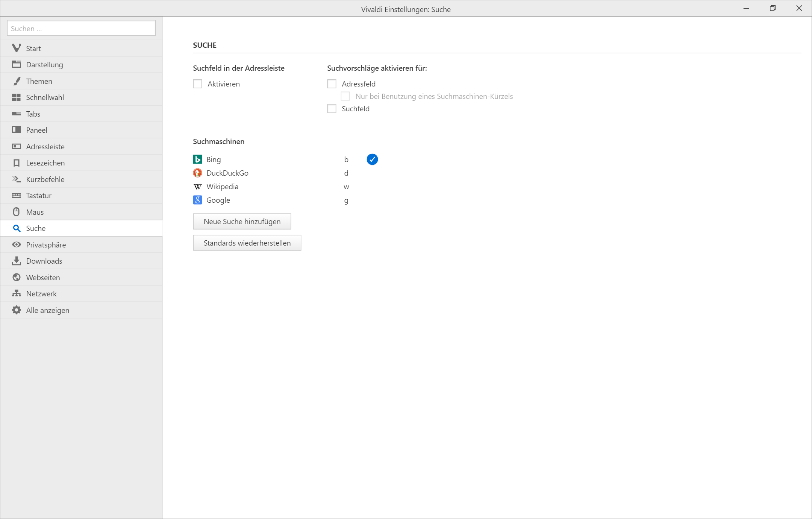Check the Adressfeld suggestions checkbox
812x519 pixels.
[332, 84]
